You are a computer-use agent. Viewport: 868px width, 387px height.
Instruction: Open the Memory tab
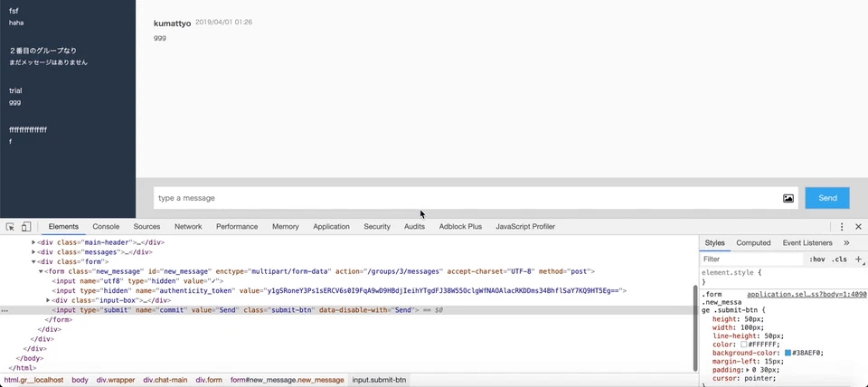pos(285,226)
